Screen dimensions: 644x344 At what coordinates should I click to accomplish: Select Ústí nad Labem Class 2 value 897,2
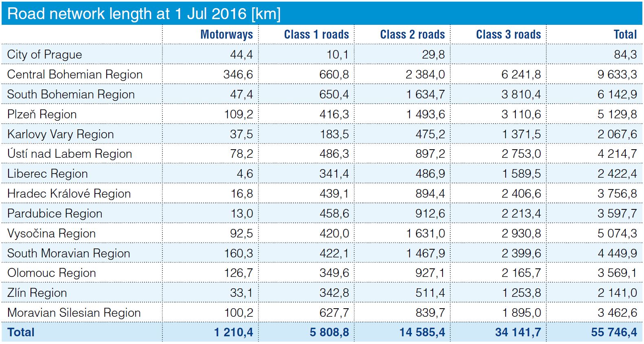[x=430, y=154]
